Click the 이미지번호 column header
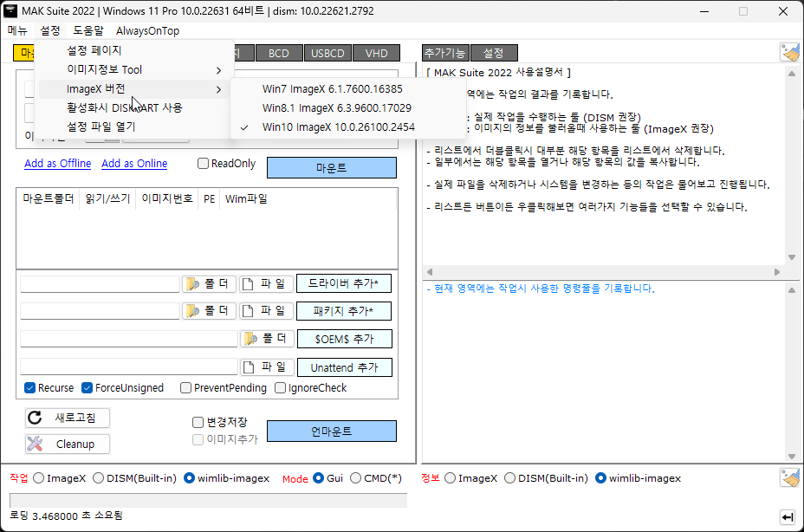 coord(167,199)
